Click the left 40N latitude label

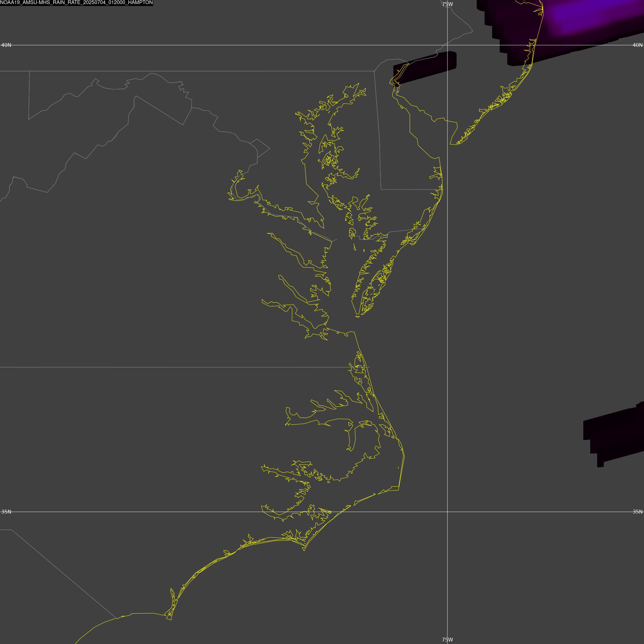(x=6, y=45)
